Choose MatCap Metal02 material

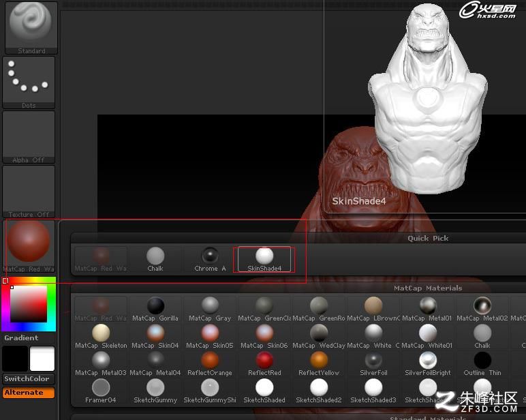pyautogui.click(x=482, y=309)
